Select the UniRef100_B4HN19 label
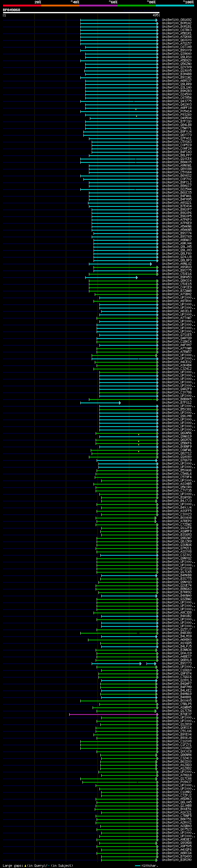Viewport: 197px width, 868px height. tap(177, 694)
